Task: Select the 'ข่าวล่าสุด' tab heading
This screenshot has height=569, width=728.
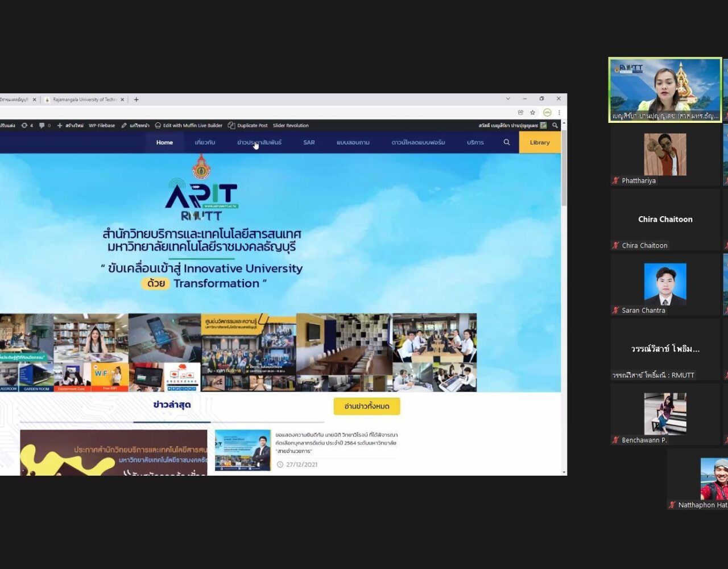Action: 172,405
